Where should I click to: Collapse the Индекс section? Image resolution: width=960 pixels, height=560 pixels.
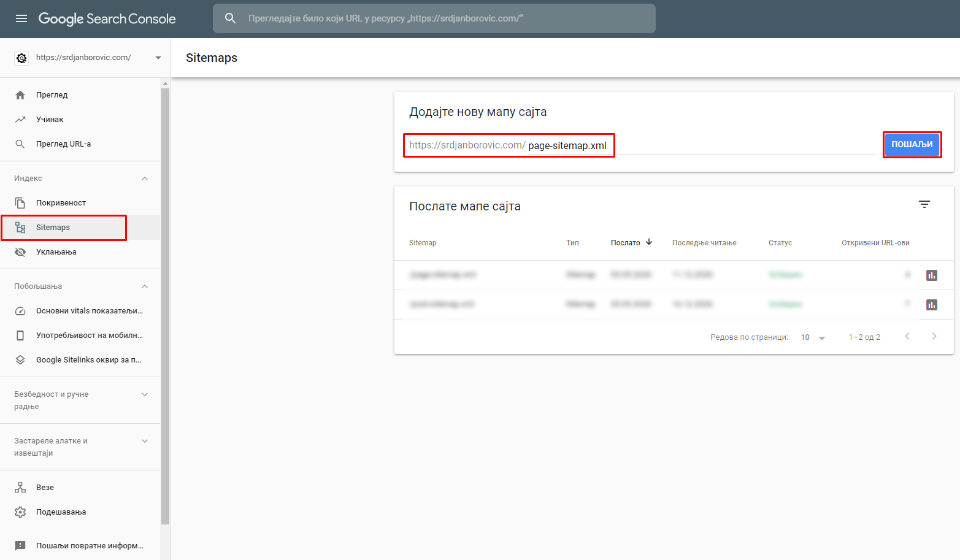pos(145,178)
